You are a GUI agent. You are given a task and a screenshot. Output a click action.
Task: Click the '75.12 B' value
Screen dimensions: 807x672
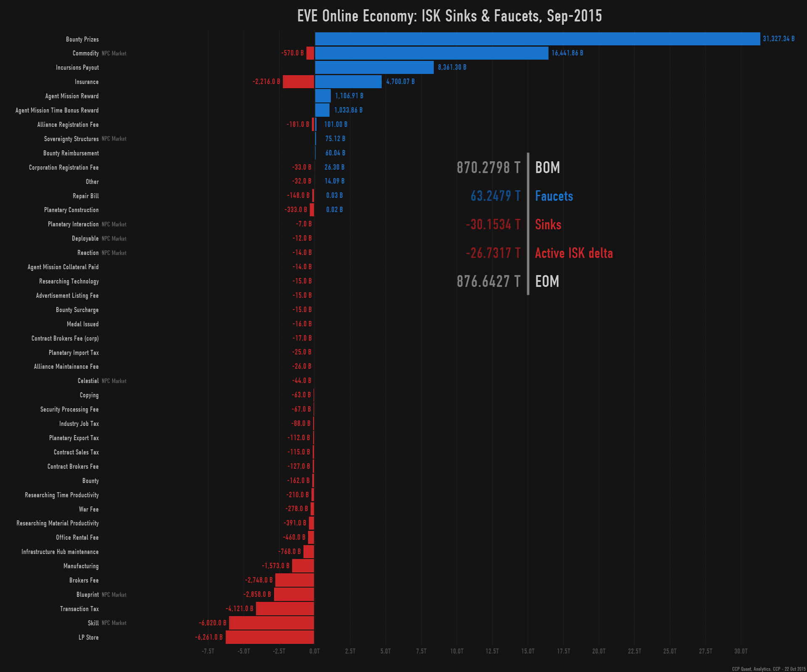coord(335,139)
